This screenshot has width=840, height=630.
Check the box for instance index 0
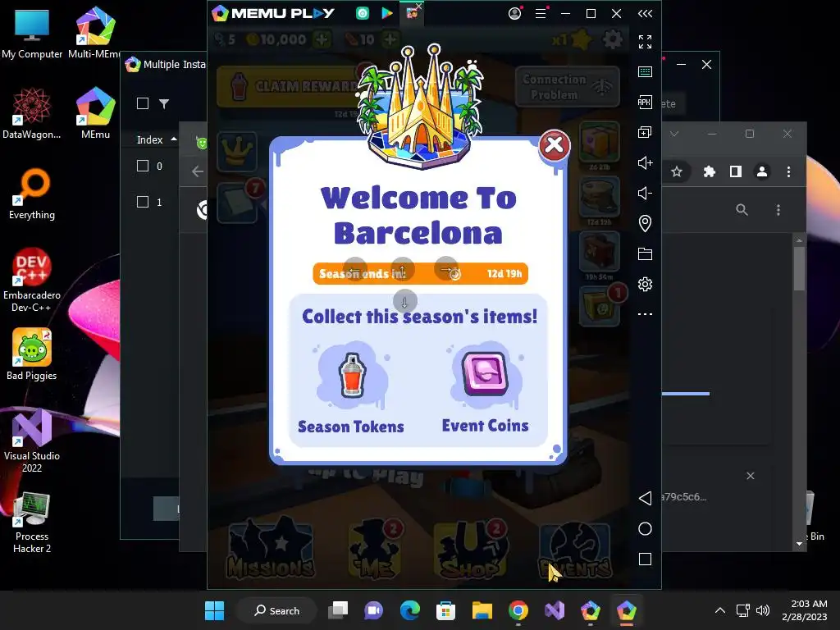pyautogui.click(x=143, y=166)
